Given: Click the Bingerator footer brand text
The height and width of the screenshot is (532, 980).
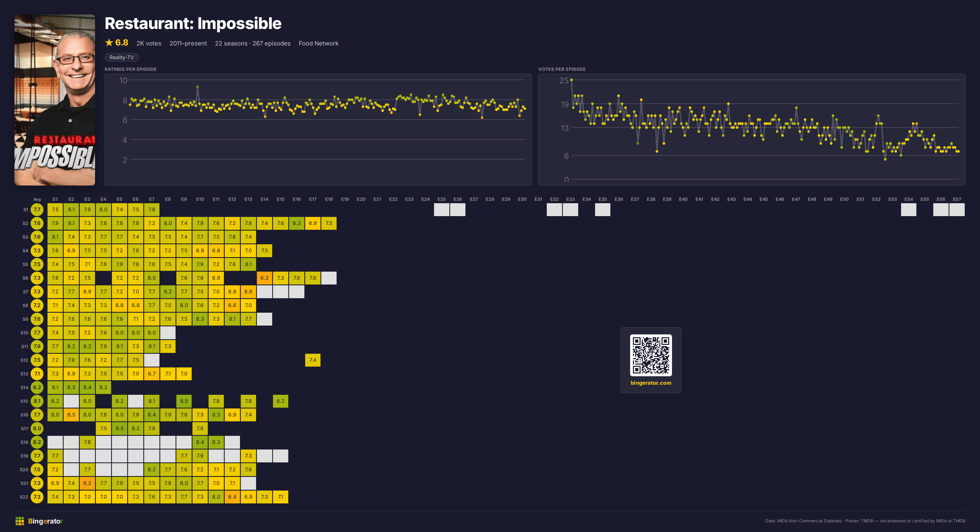Looking at the screenshot, I should (x=45, y=521).
